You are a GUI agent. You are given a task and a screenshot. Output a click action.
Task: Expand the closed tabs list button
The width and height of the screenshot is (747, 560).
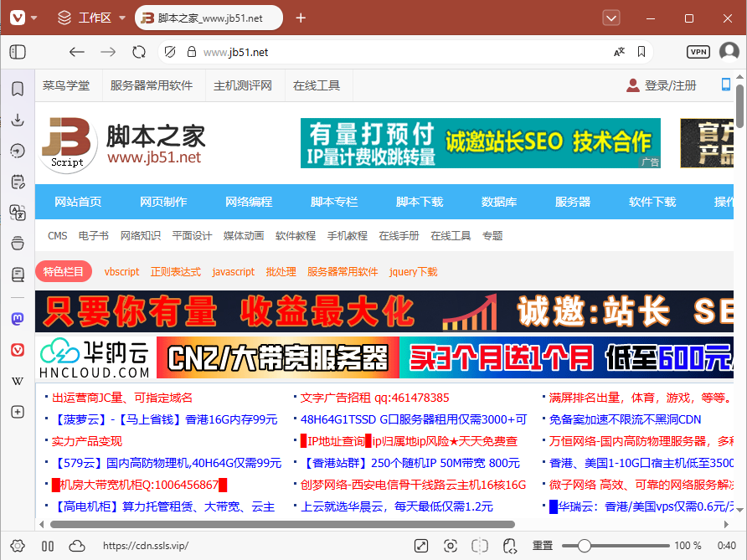click(x=611, y=18)
